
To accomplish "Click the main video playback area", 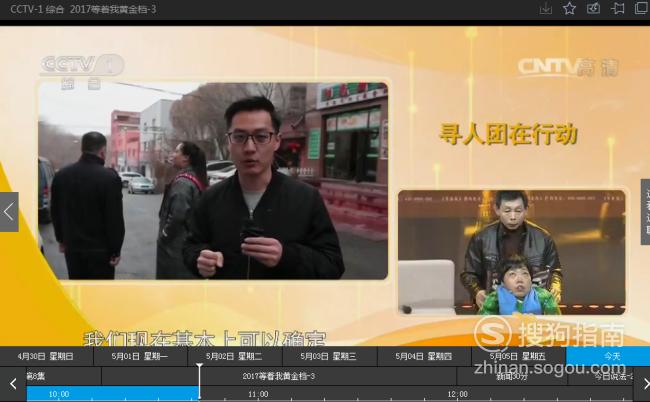I will 325,186.
